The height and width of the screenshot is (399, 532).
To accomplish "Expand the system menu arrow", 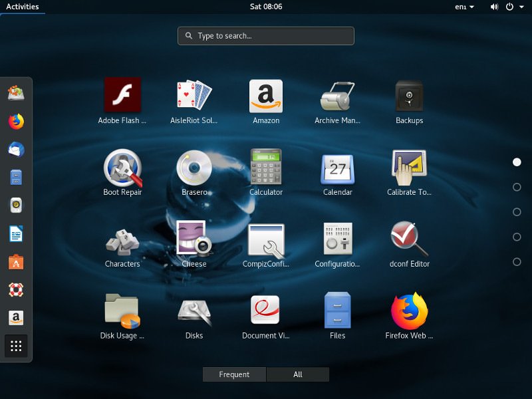I will (521, 7).
